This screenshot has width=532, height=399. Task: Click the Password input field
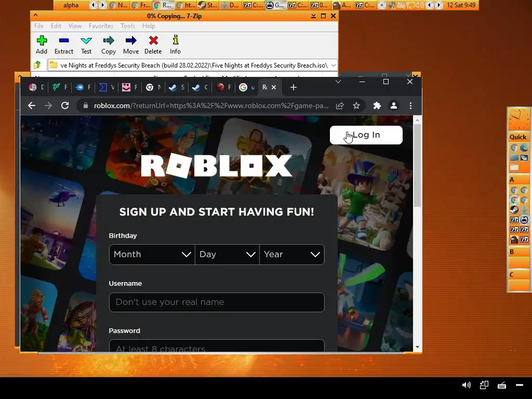[x=217, y=345]
